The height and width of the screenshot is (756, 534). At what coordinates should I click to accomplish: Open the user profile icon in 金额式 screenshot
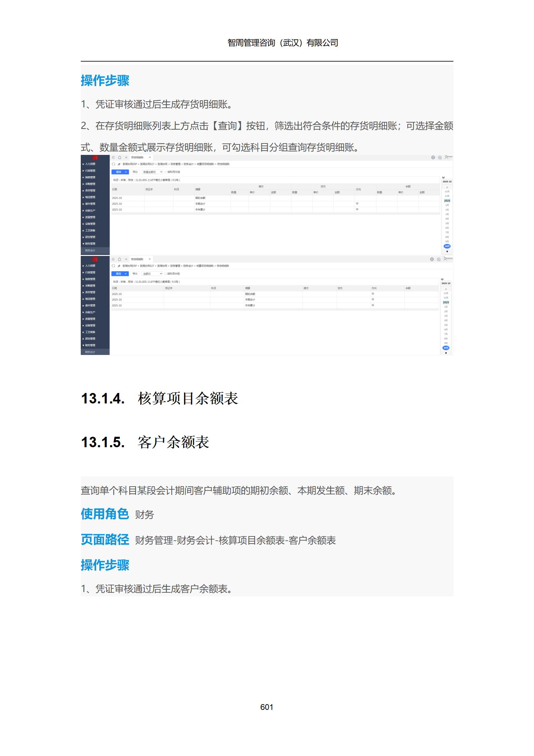[x=446, y=259]
